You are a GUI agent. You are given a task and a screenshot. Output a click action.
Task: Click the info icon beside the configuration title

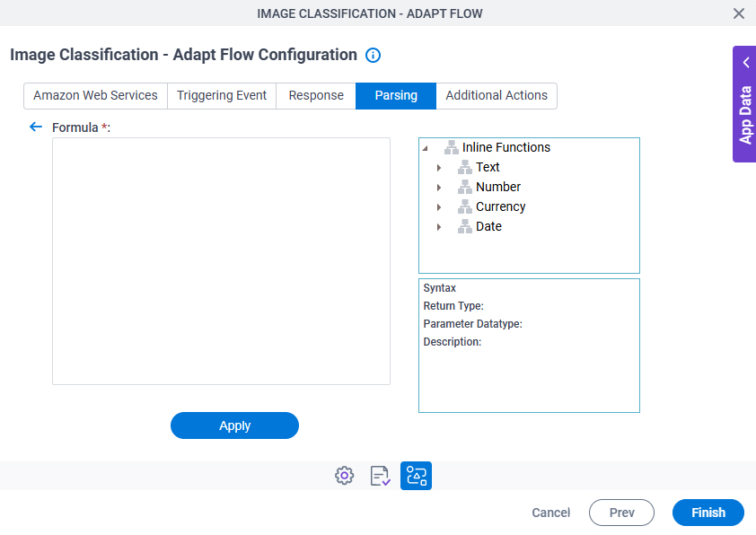(373, 56)
